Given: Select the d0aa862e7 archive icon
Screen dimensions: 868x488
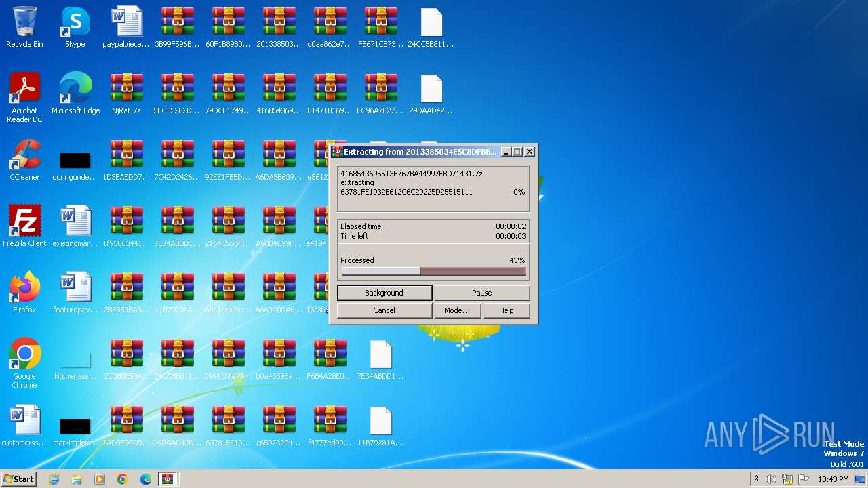Looking at the screenshot, I should pyautogui.click(x=330, y=27).
